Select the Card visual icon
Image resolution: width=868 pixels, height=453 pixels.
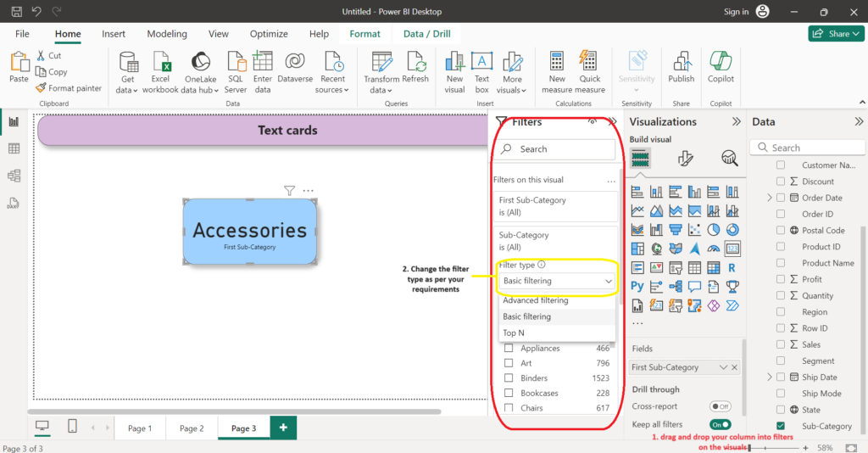pyautogui.click(x=732, y=249)
